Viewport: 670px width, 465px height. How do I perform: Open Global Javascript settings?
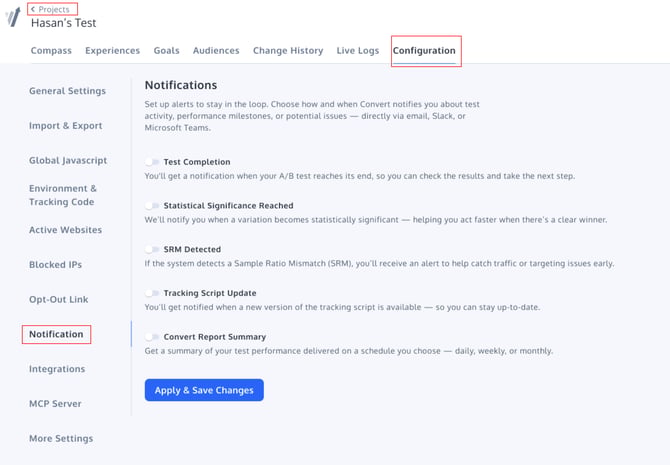pyautogui.click(x=68, y=160)
